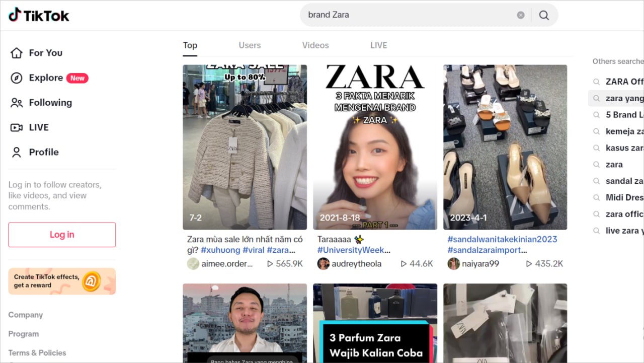The image size is (644, 363).
Task: Click the person icon beside Profile
Action: point(17,152)
